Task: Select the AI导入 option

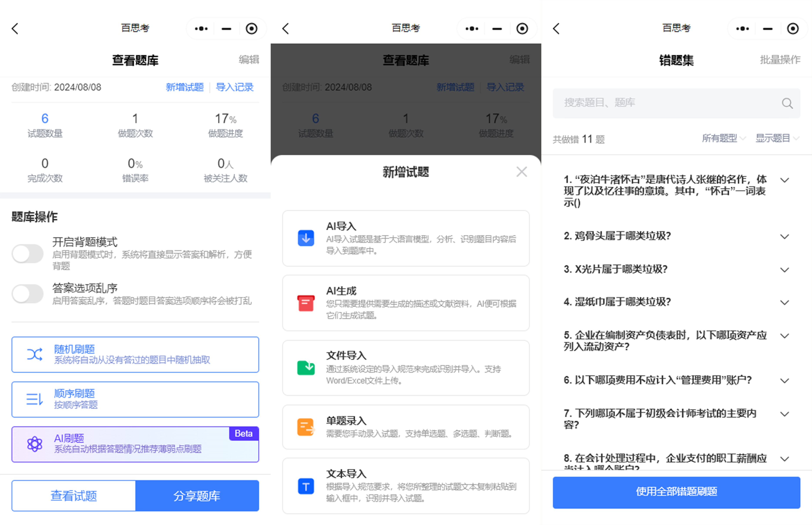Action: click(406, 238)
